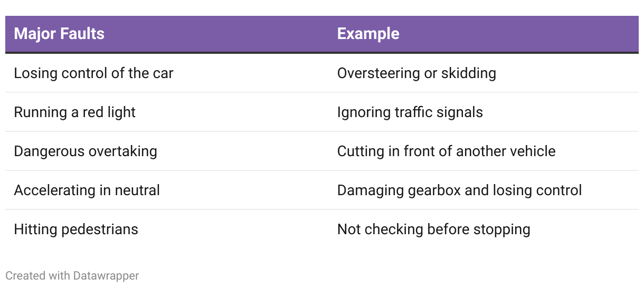
Task: Click the purple table header bar
Action: (322, 34)
